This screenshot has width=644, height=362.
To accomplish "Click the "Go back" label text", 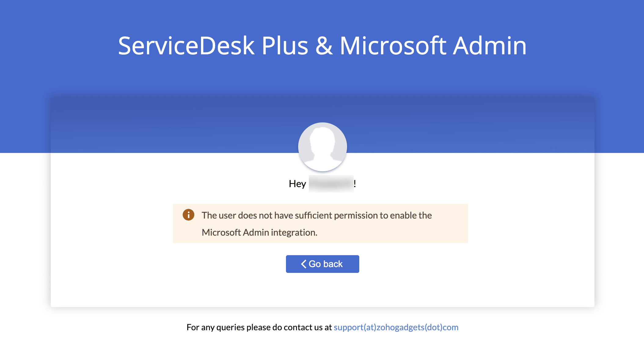I will click(x=326, y=264).
